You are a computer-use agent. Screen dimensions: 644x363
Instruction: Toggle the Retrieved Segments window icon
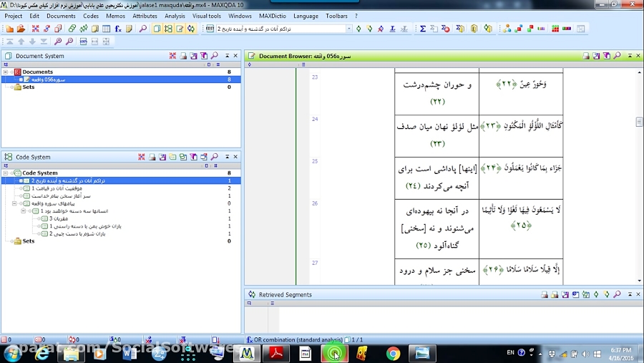click(191, 29)
